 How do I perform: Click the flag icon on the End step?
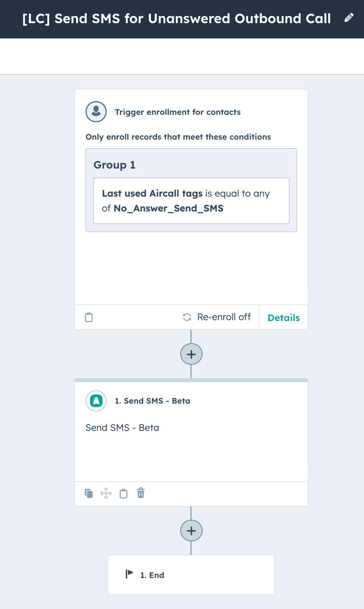pos(129,574)
